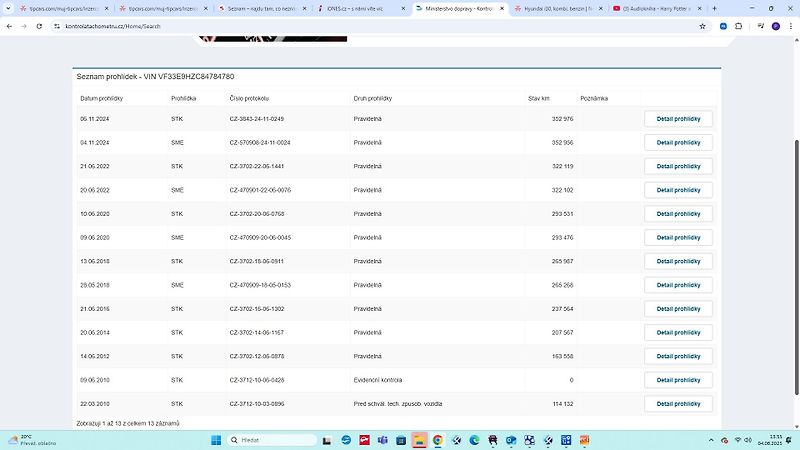Expand the tab search dropdown arrow
The height and width of the screenshot is (450, 800).
pyautogui.click(x=8, y=9)
